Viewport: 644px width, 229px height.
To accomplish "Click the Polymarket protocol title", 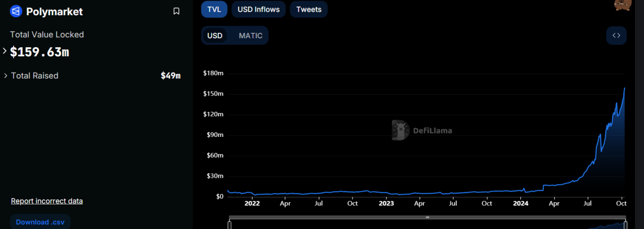I will pos(54,11).
